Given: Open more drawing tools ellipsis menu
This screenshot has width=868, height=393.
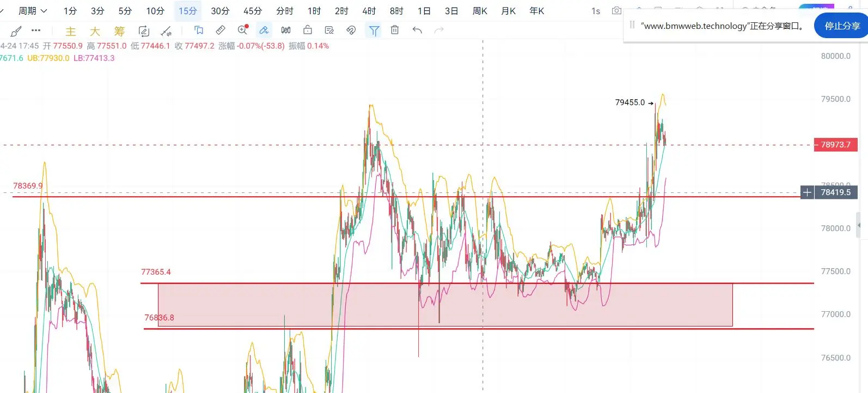Looking at the screenshot, I should pos(36,31).
